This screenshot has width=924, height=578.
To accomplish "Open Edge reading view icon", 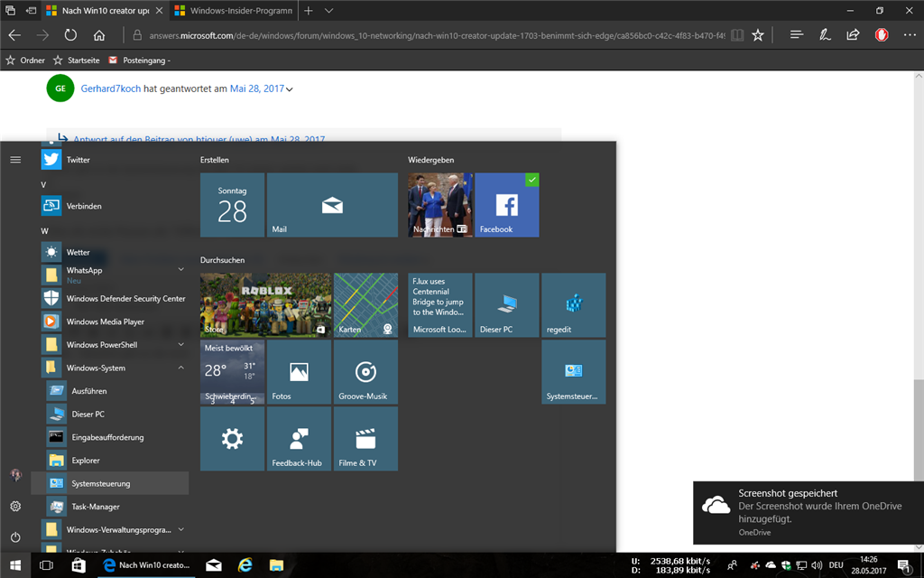I will click(x=737, y=35).
